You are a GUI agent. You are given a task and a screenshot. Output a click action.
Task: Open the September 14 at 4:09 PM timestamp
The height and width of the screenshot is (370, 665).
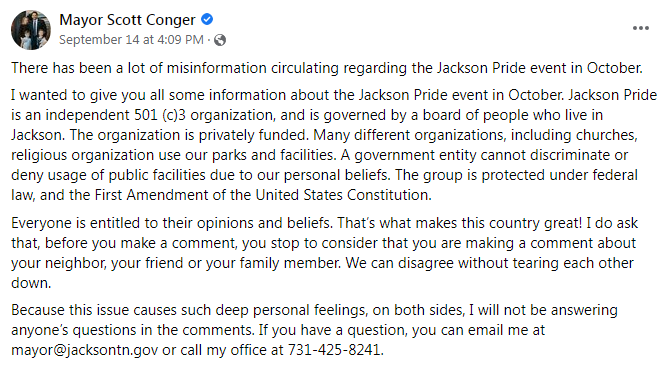(131, 39)
